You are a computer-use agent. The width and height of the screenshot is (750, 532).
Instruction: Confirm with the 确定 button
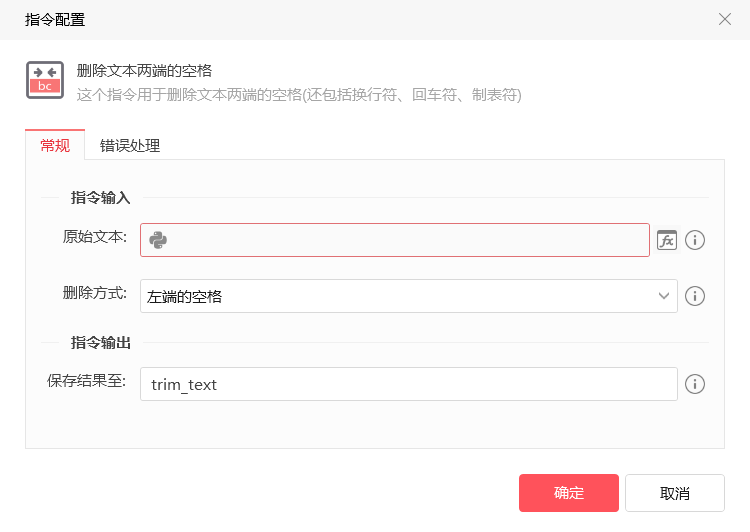tap(569, 493)
